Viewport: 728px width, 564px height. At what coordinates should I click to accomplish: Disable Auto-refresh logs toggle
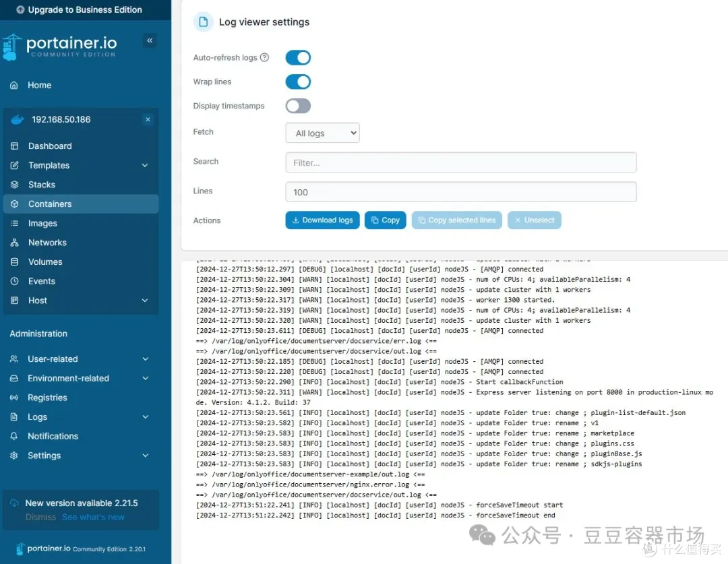298,57
